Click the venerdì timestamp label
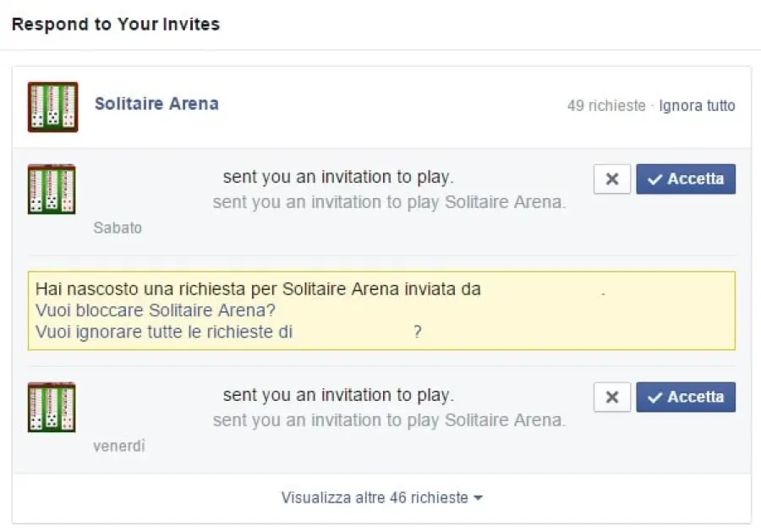The height and width of the screenshot is (532, 761). [118, 446]
